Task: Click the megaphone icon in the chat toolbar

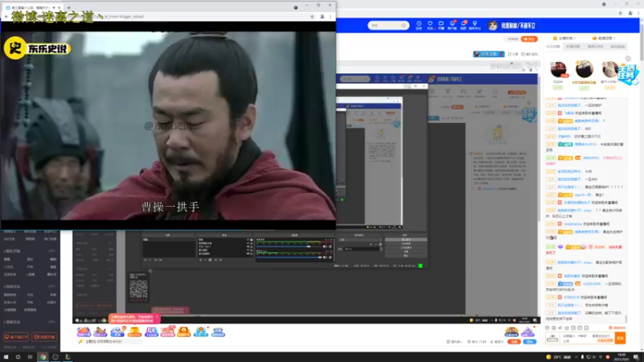Action: (560, 328)
